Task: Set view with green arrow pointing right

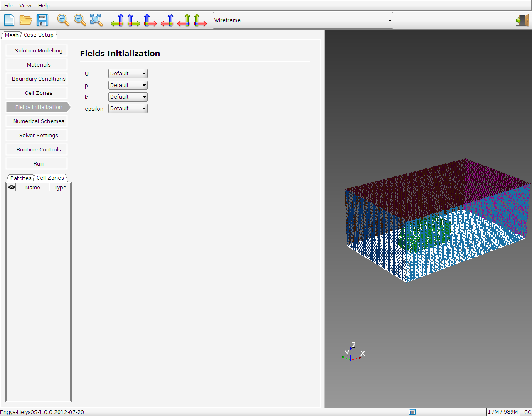Action: pos(134,20)
